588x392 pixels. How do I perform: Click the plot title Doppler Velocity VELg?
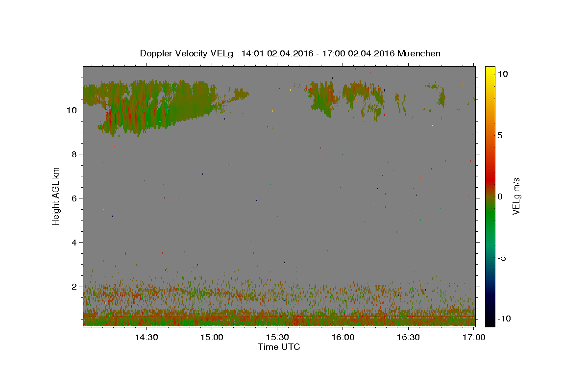(186, 53)
